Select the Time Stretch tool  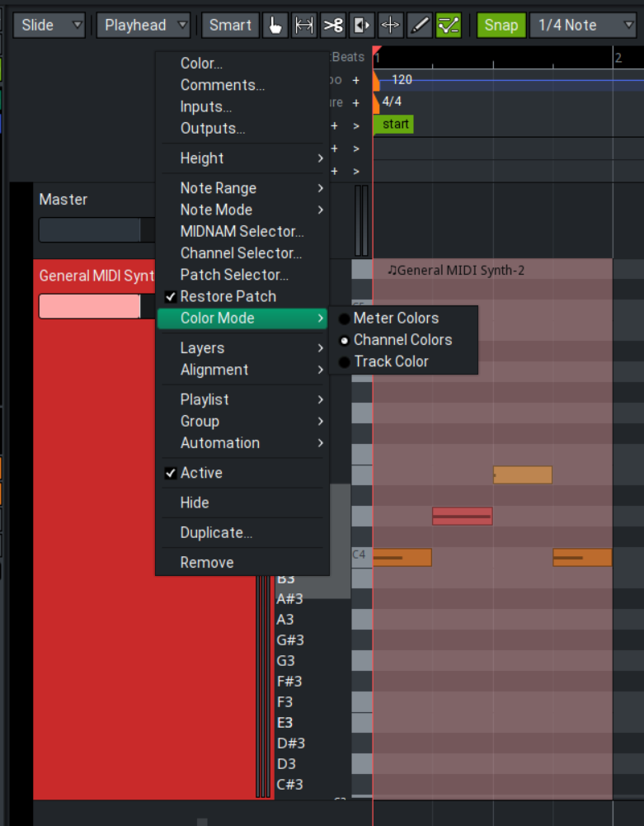[x=391, y=26]
